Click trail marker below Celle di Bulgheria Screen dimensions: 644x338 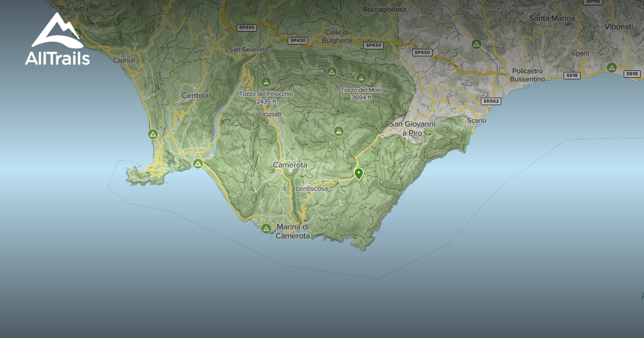pyautogui.click(x=331, y=71)
